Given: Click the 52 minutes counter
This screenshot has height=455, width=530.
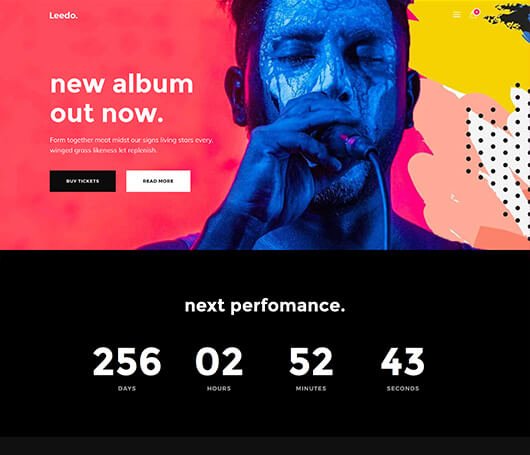Looking at the screenshot, I should click(311, 361).
